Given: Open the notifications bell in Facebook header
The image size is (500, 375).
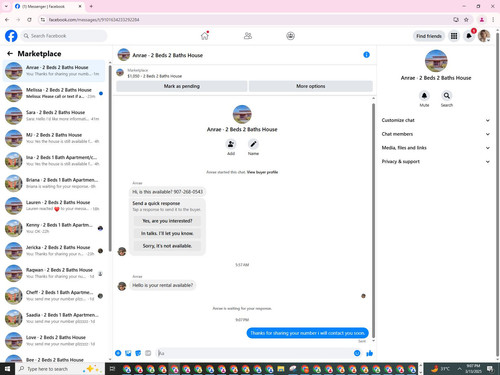Looking at the screenshot, I should point(469,36).
